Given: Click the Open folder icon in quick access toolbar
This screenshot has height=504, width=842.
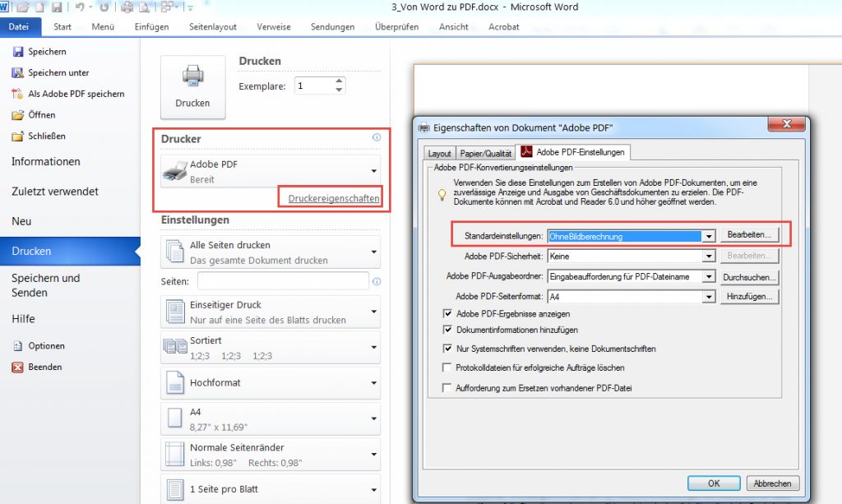Looking at the screenshot, I should coord(23,7).
